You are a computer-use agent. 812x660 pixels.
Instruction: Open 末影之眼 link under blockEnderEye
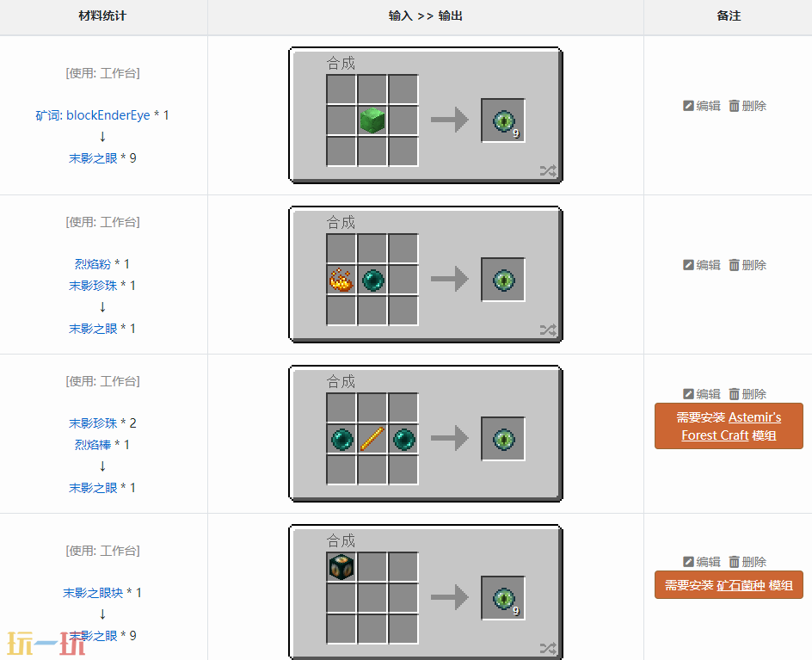[x=93, y=158]
